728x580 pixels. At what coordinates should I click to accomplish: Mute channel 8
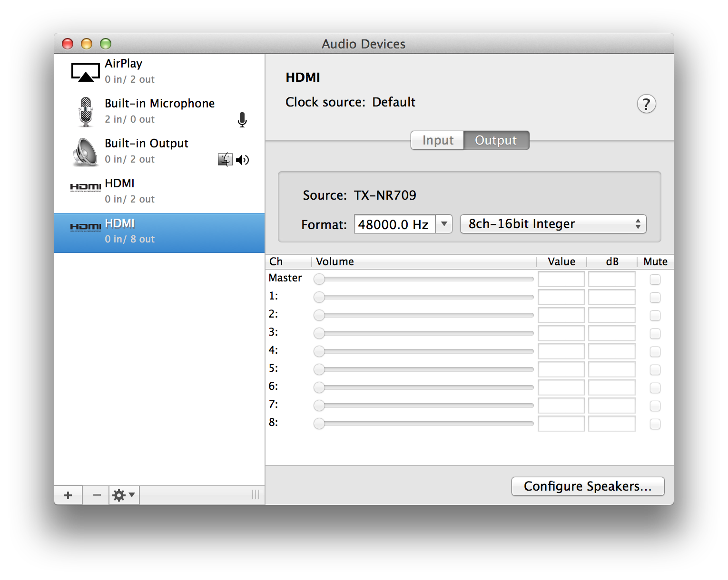pos(655,424)
